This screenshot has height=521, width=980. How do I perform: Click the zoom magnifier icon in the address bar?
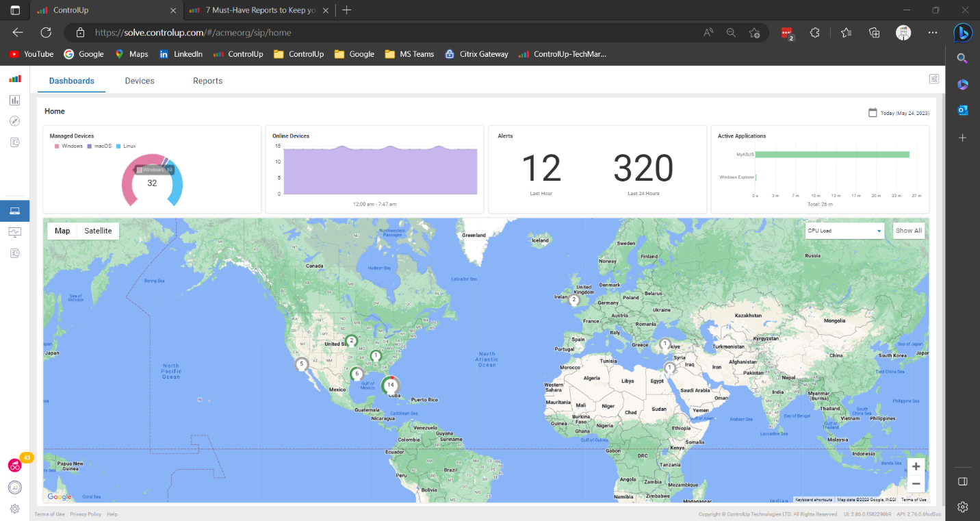[731, 32]
